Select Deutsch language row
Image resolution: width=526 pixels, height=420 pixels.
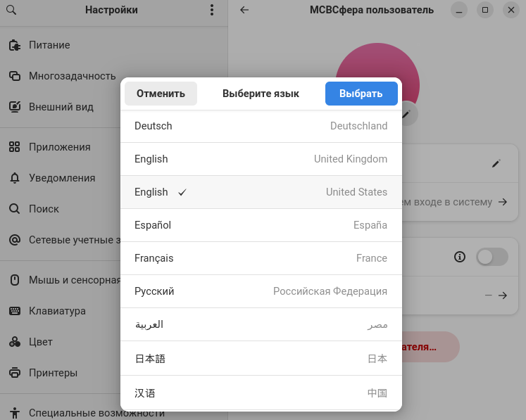[x=261, y=126]
